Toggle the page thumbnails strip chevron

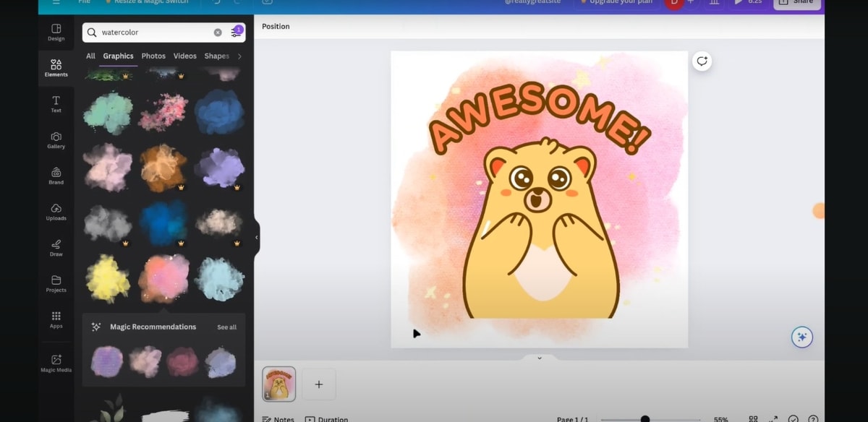(x=539, y=358)
